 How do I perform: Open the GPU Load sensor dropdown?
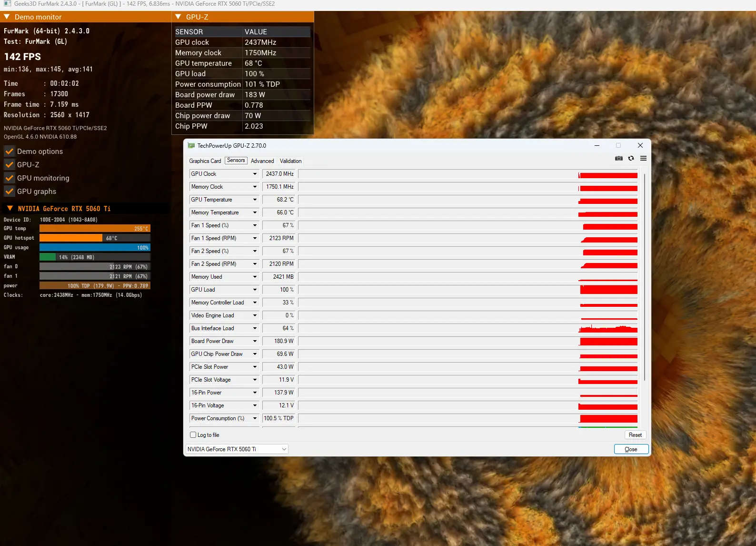tap(255, 290)
